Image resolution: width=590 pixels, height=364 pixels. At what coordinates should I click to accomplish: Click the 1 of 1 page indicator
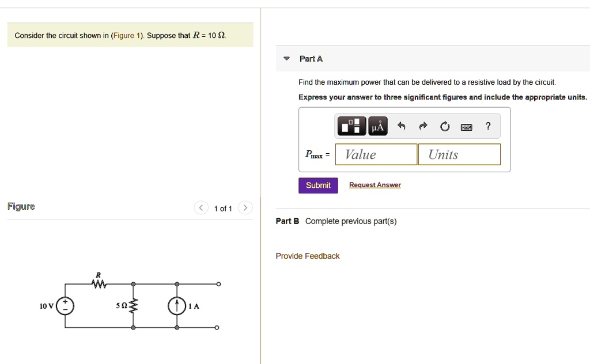pyautogui.click(x=223, y=208)
